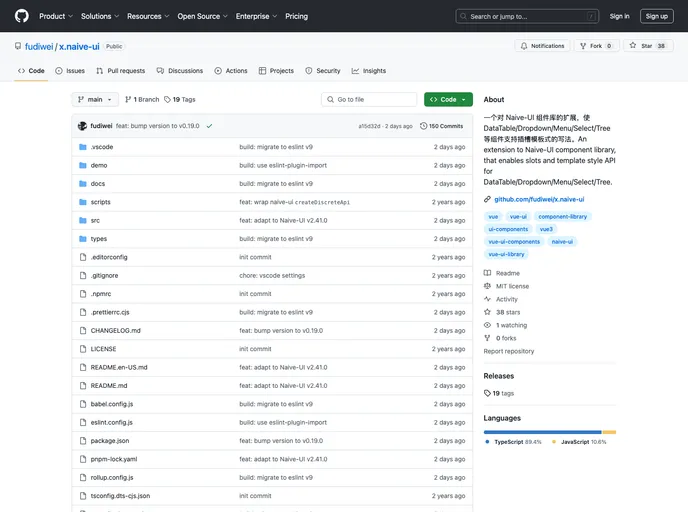Click fudiwei's avatar in commit bar
The height and width of the screenshot is (512, 688).
[82, 126]
